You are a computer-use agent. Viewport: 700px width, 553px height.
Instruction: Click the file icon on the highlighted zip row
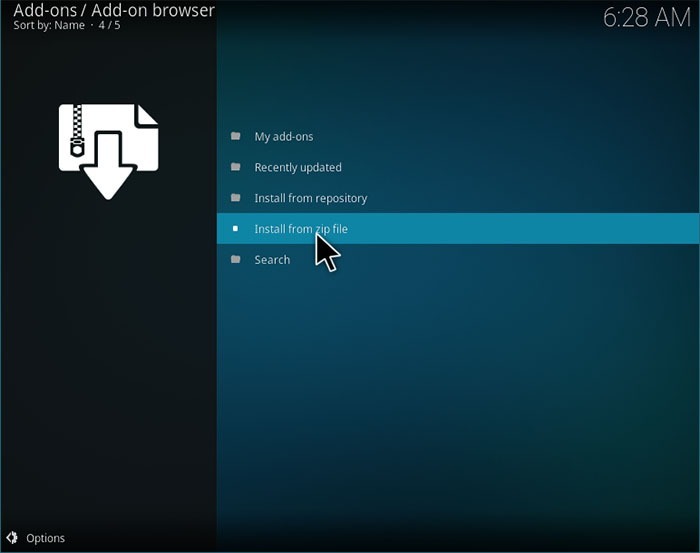235,228
